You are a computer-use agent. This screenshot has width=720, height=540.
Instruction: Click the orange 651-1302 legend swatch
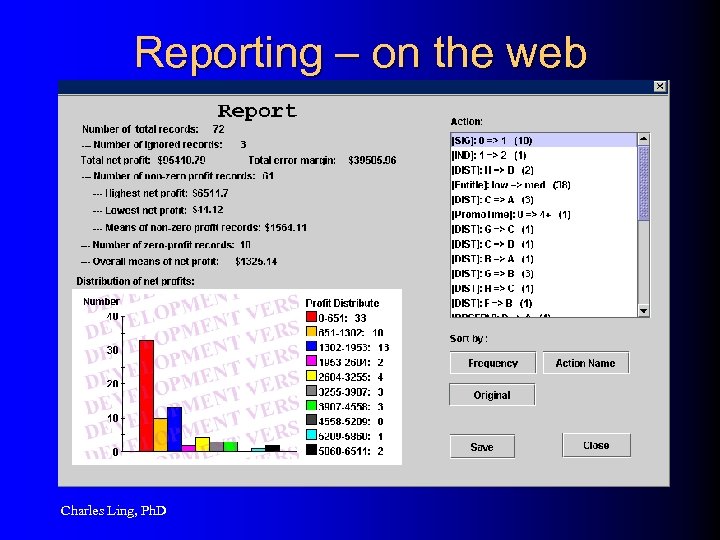click(x=311, y=331)
